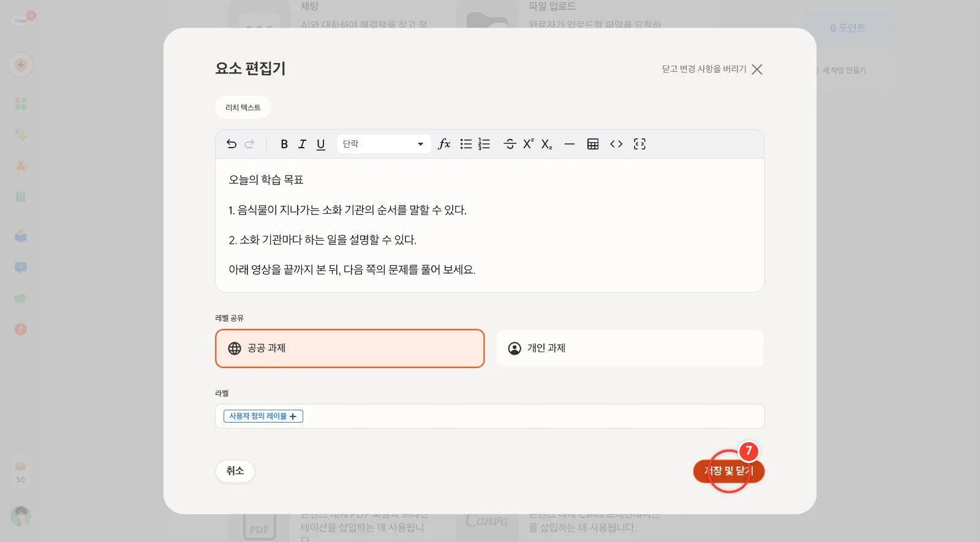The width and height of the screenshot is (980, 542).
Task: Add a 사용자 정의 레이블 tag
Action: coord(263,416)
